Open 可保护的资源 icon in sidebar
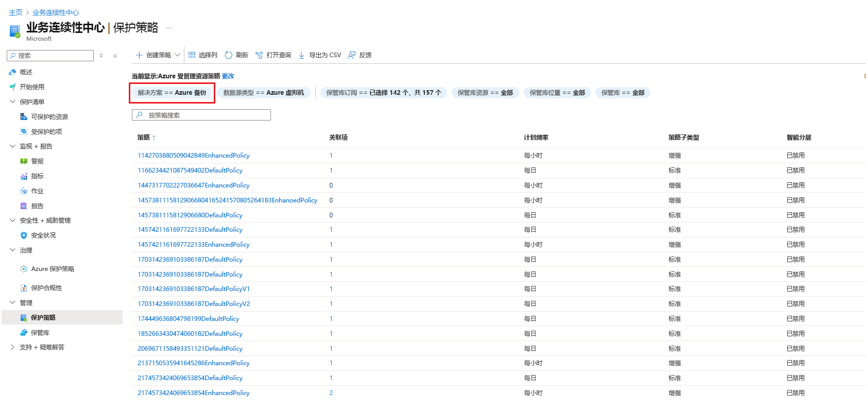This screenshot has width=868, height=409. (x=24, y=117)
